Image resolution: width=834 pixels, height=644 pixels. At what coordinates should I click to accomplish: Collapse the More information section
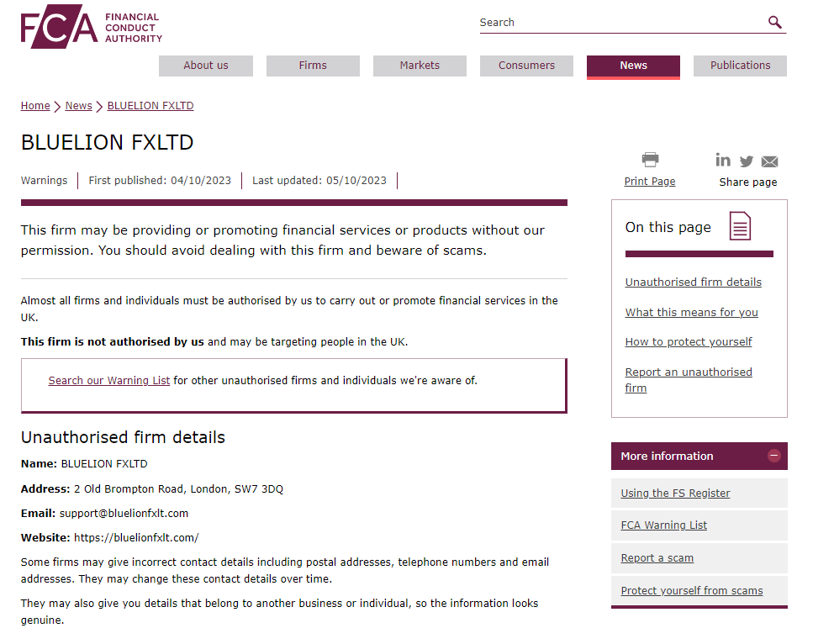(x=774, y=456)
